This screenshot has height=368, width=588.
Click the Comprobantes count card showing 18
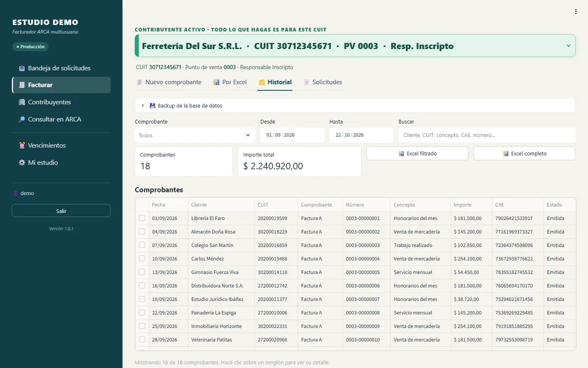coord(184,161)
